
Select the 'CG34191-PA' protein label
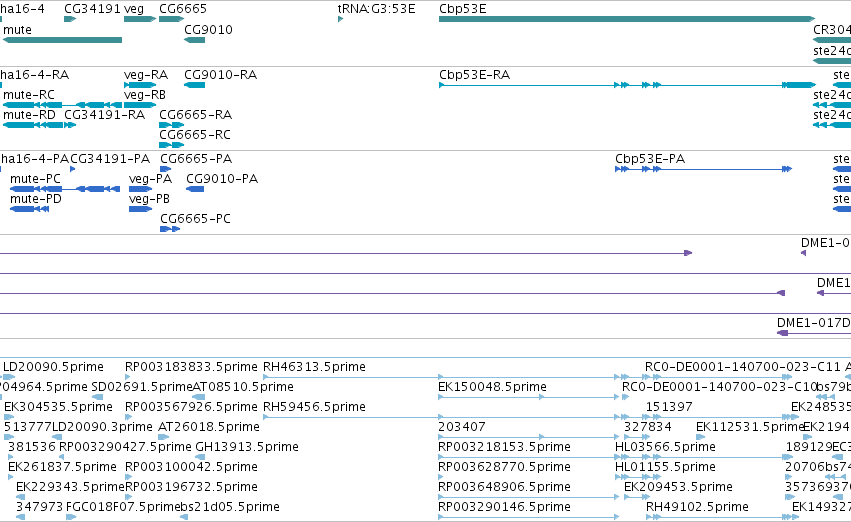click(110, 159)
